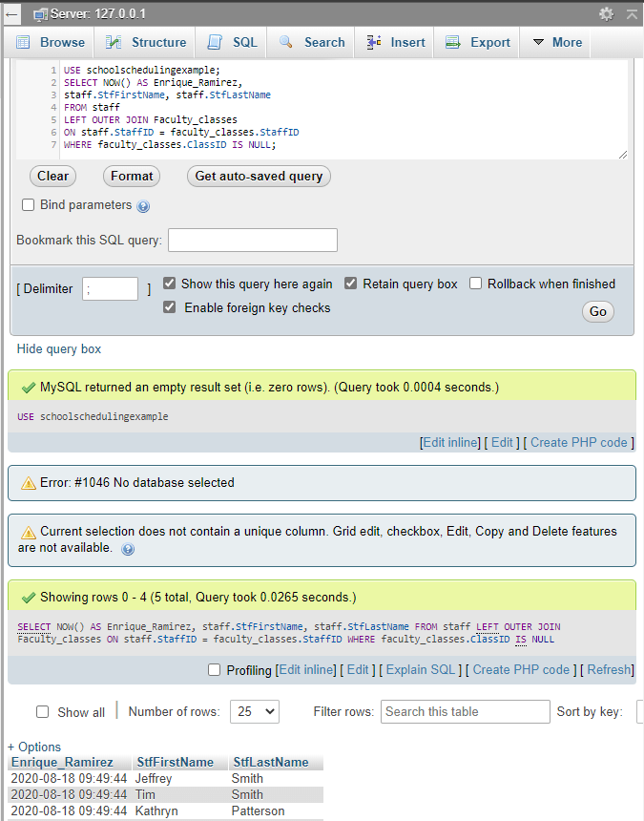Viewport: 644px width, 821px height.
Task: Click the back arrow navigation icon
Action: [x=11, y=14]
